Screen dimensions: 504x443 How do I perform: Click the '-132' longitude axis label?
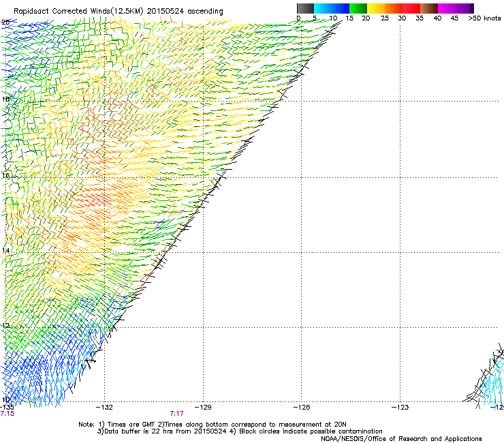(x=105, y=408)
